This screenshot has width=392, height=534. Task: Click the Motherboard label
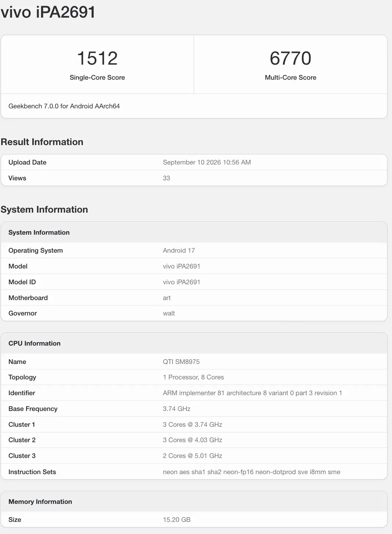pos(28,298)
